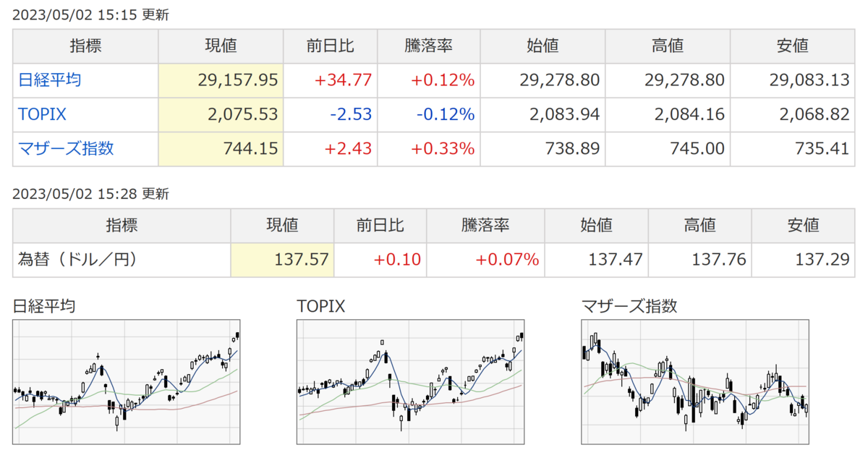Open the 日経平均 link in the table
This screenshot has width=868, height=458.
(x=49, y=80)
